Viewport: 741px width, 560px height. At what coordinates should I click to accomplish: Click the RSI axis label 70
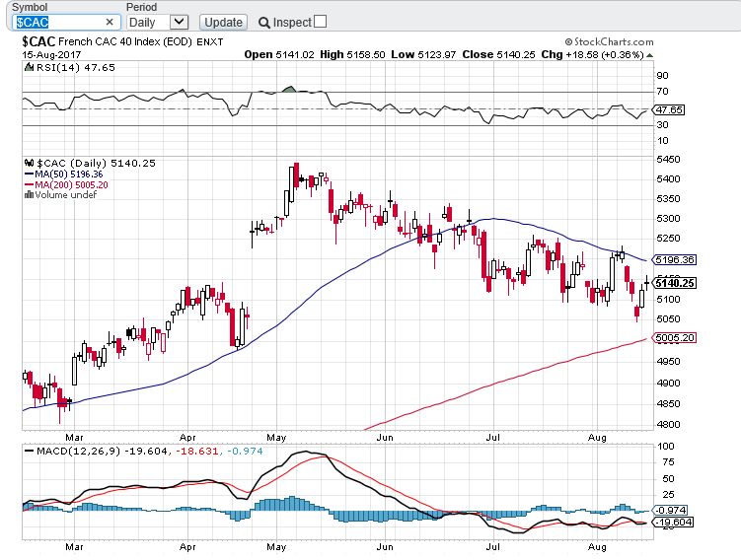click(662, 92)
